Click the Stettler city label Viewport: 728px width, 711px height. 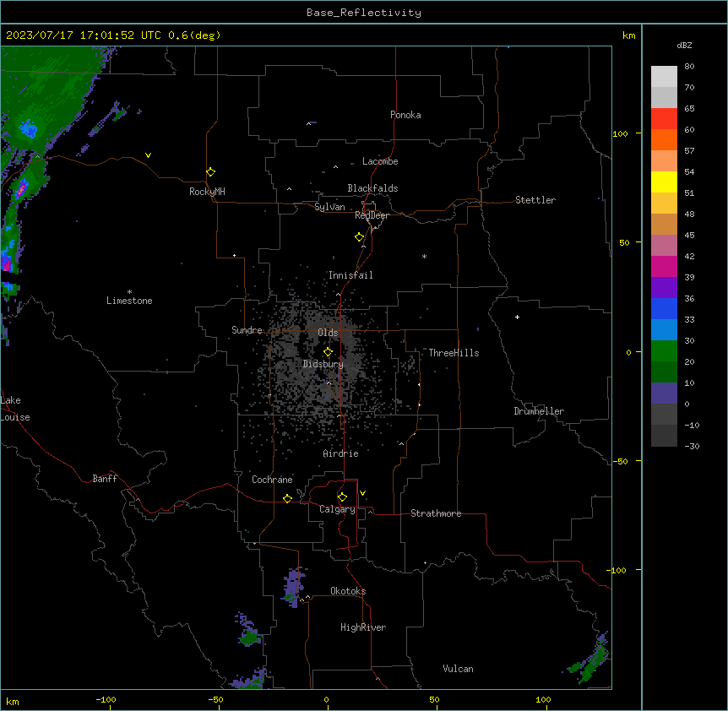[x=535, y=200]
